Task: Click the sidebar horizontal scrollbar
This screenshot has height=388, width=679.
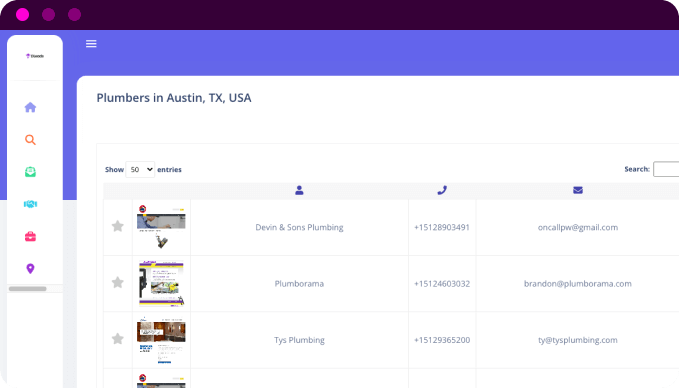Action: (x=28, y=289)
